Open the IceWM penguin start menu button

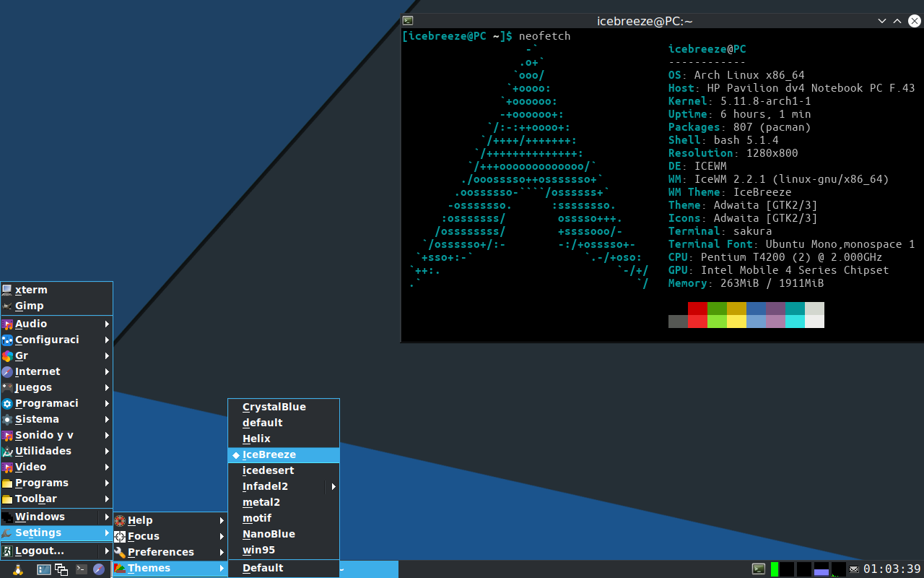click(x=18, y=569)
